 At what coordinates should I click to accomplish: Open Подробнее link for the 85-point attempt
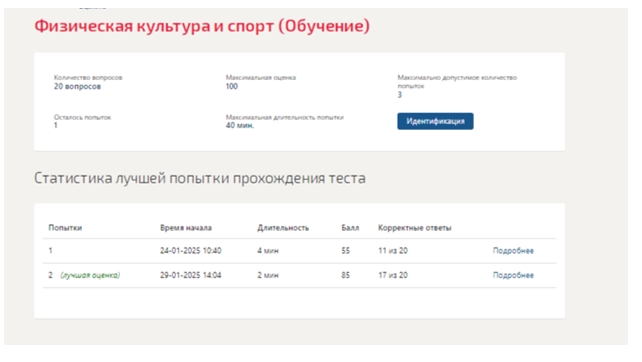tap(513, 275)
